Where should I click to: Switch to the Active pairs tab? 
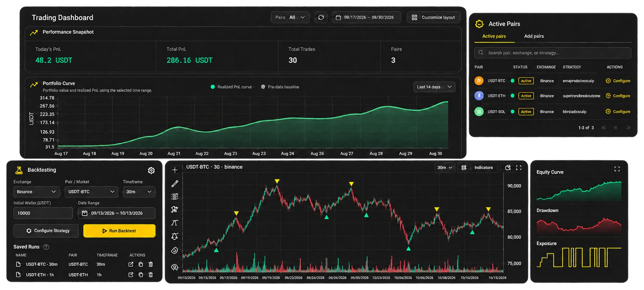pos(494,36)
